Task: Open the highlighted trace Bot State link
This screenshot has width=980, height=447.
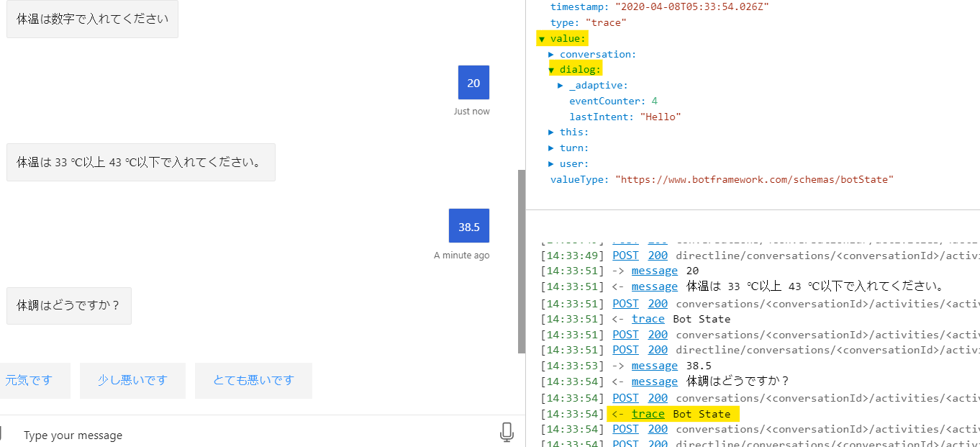Action: click(x=648, y=414)
